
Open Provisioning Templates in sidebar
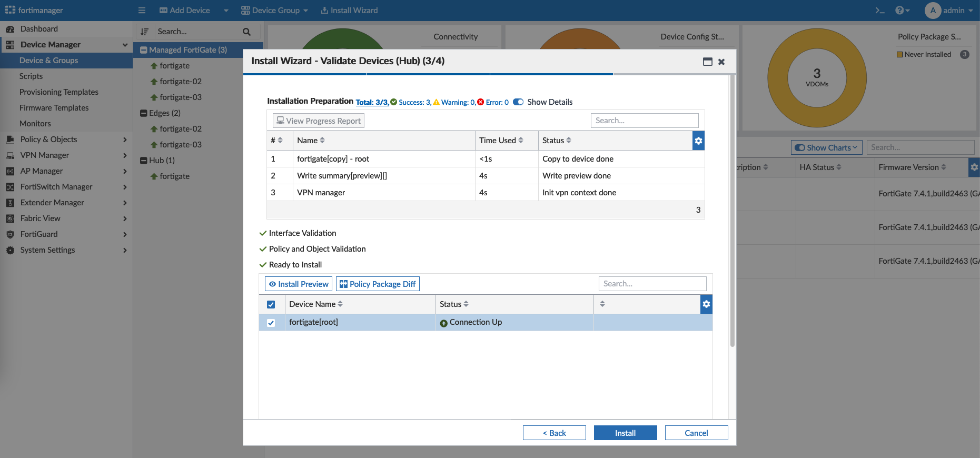59,92
